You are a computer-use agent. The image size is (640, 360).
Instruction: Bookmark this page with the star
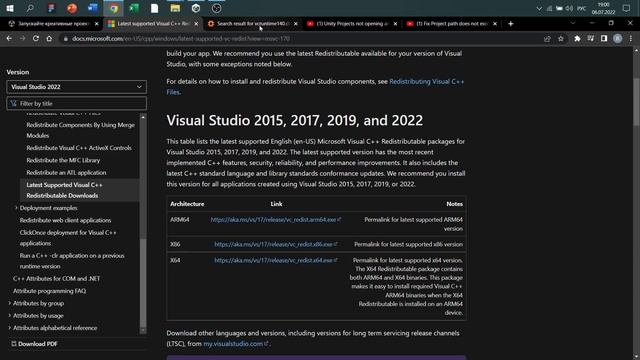tap(561, 39)
